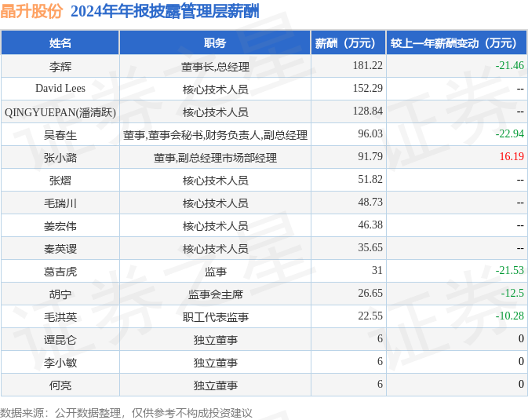Select the name 毛洪英

pyautogui.click(x=60, y=317)
